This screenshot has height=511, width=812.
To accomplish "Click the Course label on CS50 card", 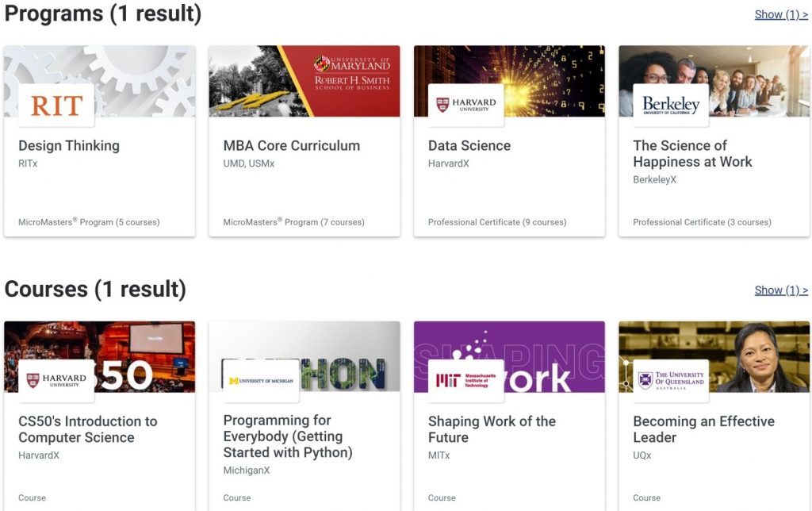I will coord(32,498).
